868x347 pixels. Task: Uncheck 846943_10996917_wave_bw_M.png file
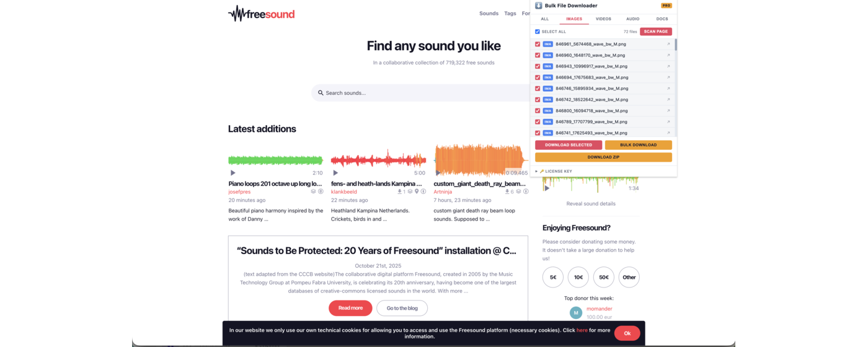538,66
